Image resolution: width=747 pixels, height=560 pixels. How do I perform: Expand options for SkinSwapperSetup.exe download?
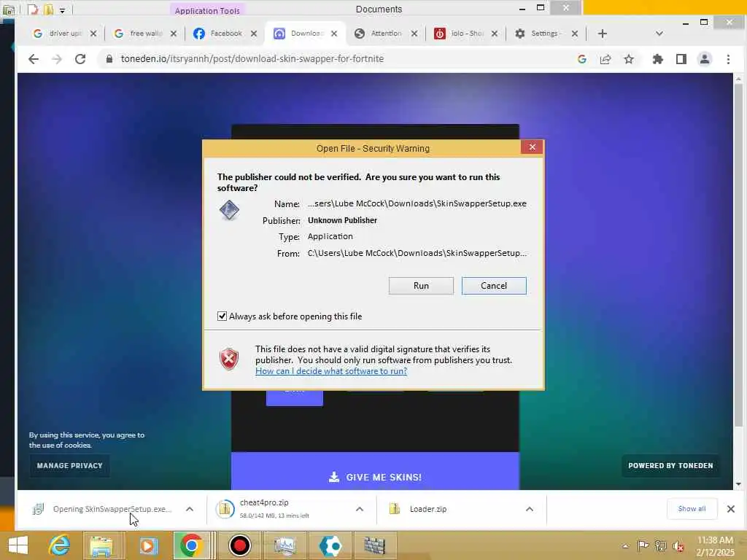190,509
